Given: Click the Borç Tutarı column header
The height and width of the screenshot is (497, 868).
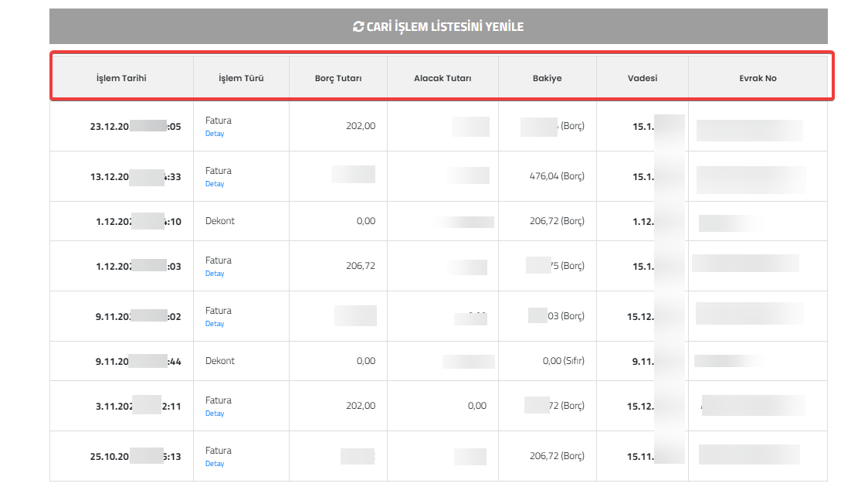Looking at the screenshot, I should tap(338, 78).
